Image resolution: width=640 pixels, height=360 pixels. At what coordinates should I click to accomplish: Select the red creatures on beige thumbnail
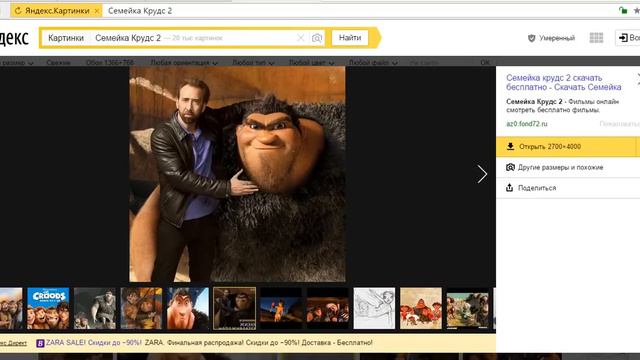pyautogui.click(x=421, y=308)
